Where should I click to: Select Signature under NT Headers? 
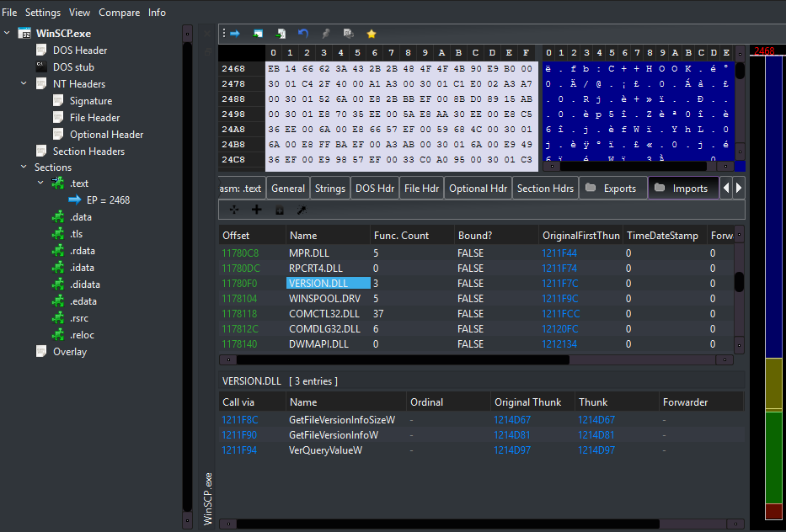[x=91, y=101]
